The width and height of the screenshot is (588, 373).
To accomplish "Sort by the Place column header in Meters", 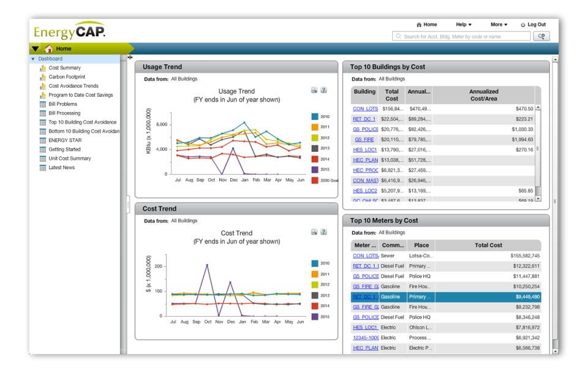I will point(421,245).
